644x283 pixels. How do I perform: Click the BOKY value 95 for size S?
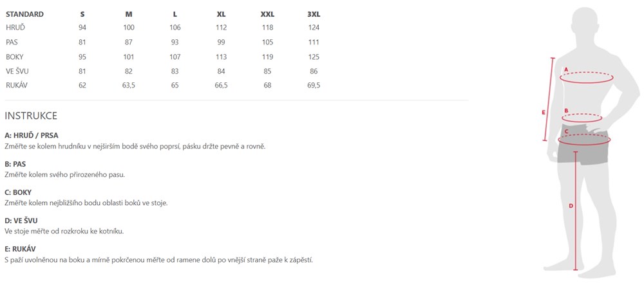pyautogui.click(x=82, y=56)
